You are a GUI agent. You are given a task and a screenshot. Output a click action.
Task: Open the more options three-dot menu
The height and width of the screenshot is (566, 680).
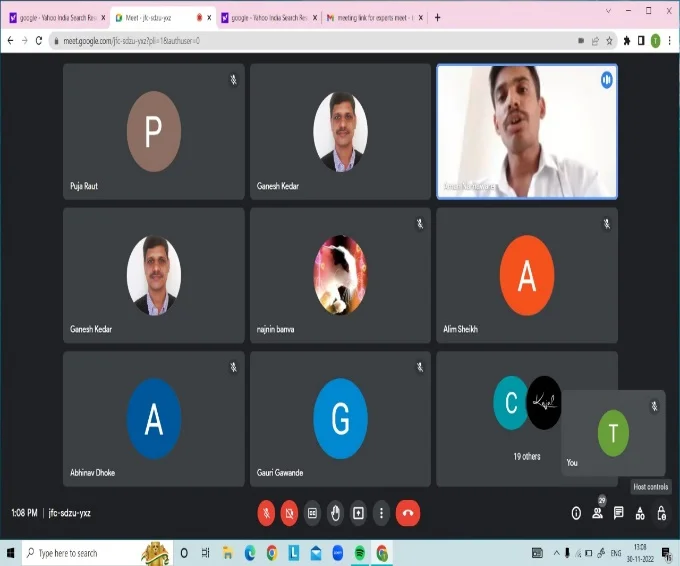[381, 513]
